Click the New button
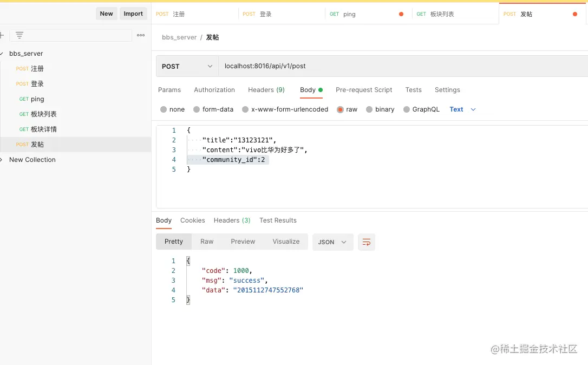Viewport: 588px width, 365px height. 107,14
